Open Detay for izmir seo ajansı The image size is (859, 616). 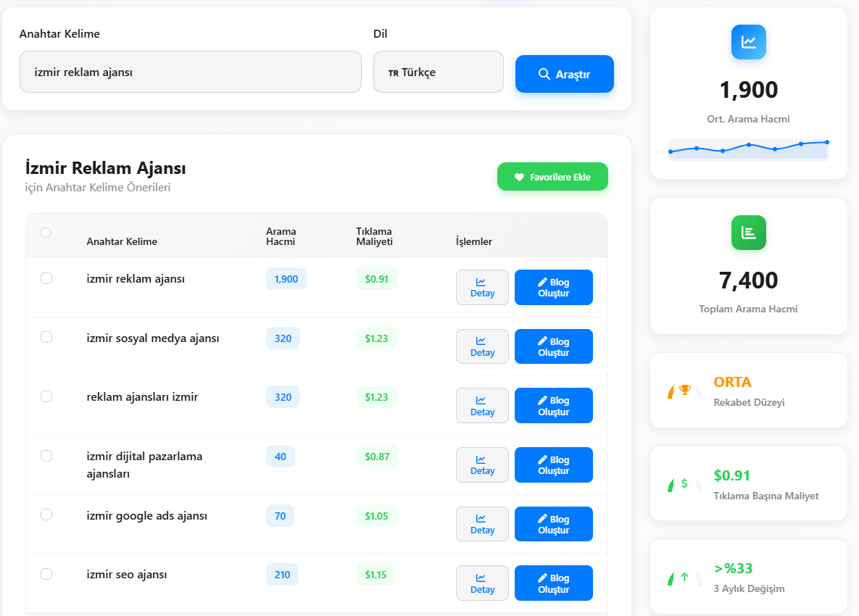pyautogui.click(x=482, y=583)
